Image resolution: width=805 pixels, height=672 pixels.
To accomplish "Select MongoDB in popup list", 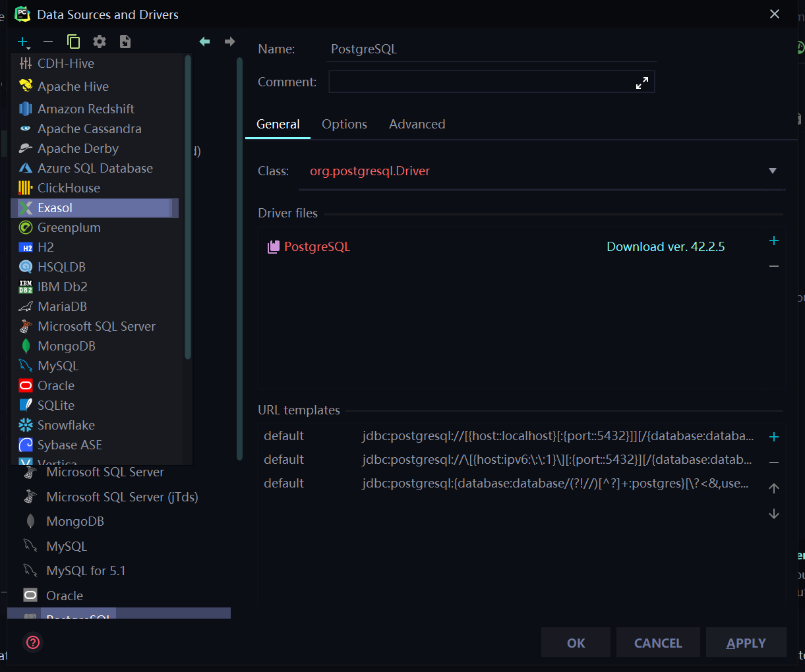I will tap(95, 346).
